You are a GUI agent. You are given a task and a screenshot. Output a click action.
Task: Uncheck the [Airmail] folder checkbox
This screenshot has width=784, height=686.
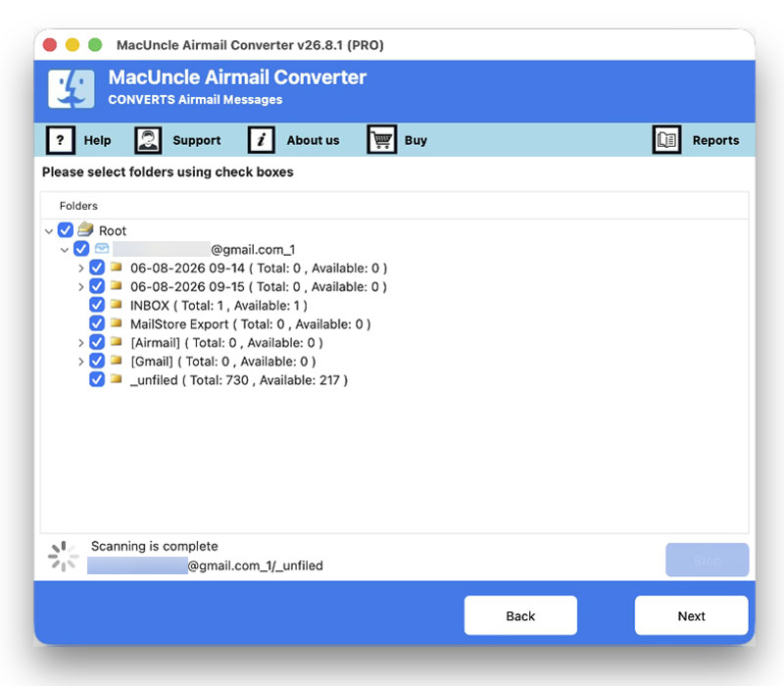[x=97, y=342]
